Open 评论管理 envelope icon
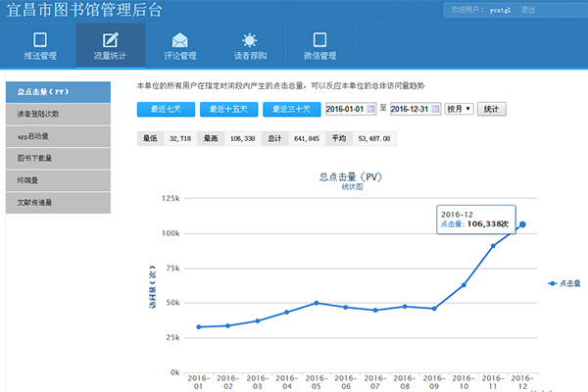This screenshot has width=588, height=392. [x=179, y=40]
